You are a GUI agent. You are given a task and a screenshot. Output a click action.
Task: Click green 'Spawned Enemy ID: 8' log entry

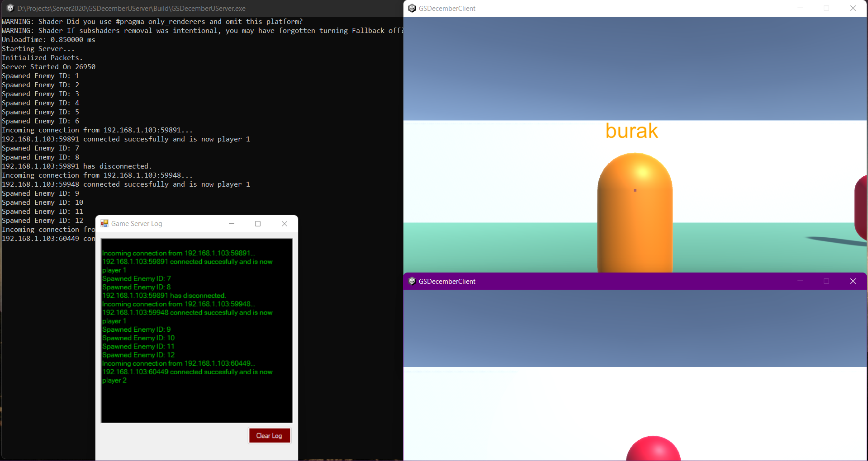[137, 287]
